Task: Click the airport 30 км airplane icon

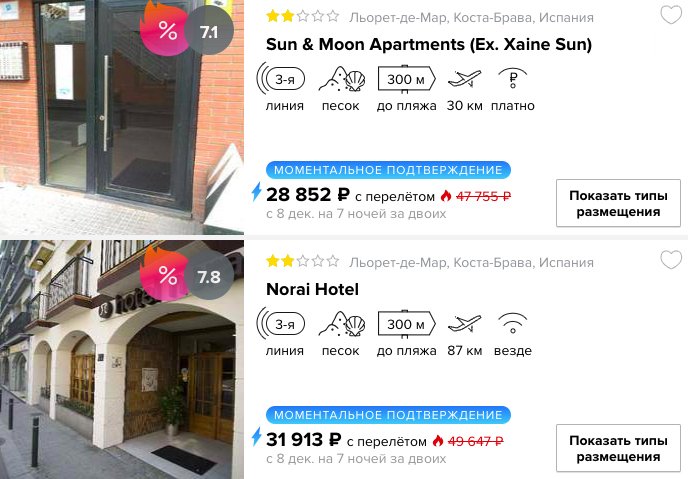Action: click(464, 79)
